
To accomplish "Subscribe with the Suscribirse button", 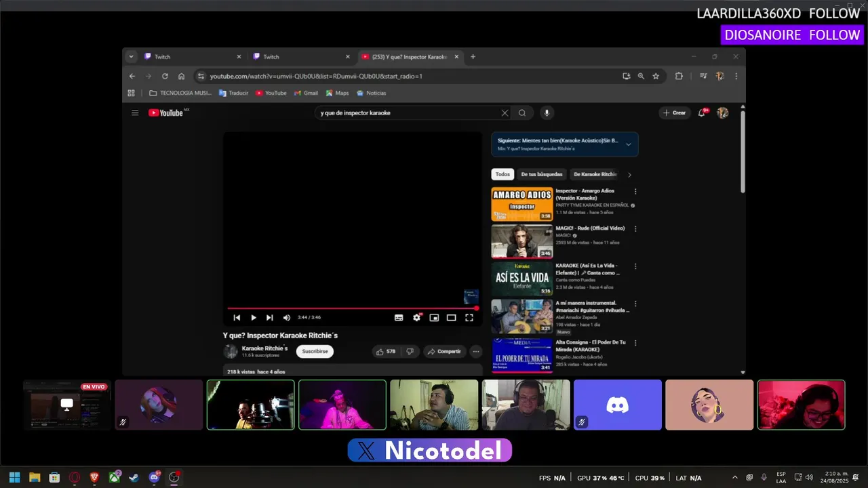I will point(315,352).
